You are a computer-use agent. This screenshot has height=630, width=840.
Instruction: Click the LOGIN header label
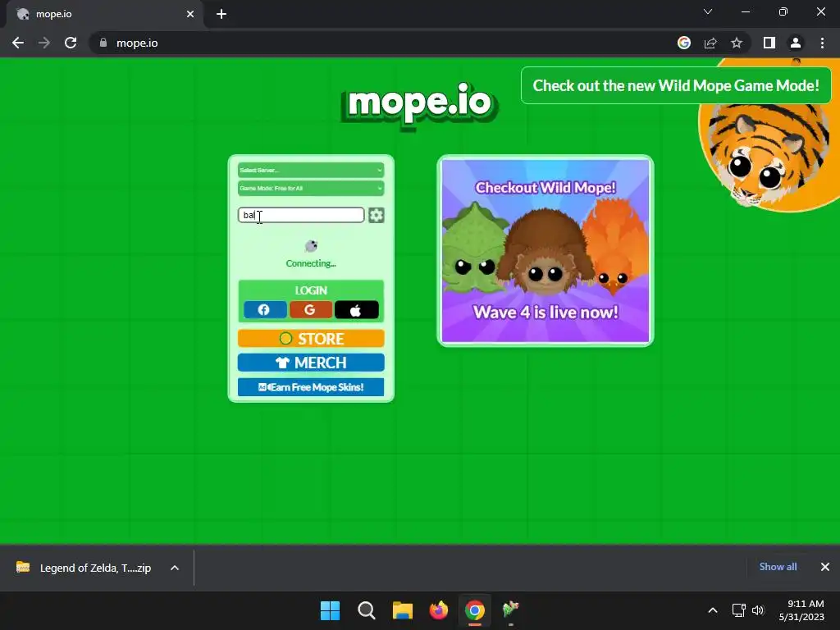[x=311, y=290]
